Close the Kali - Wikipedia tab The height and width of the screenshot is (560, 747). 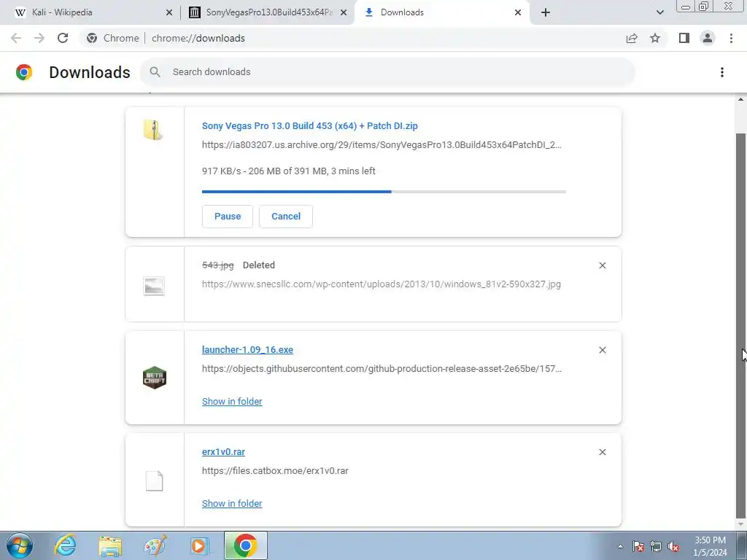click(x=169, y=12)
